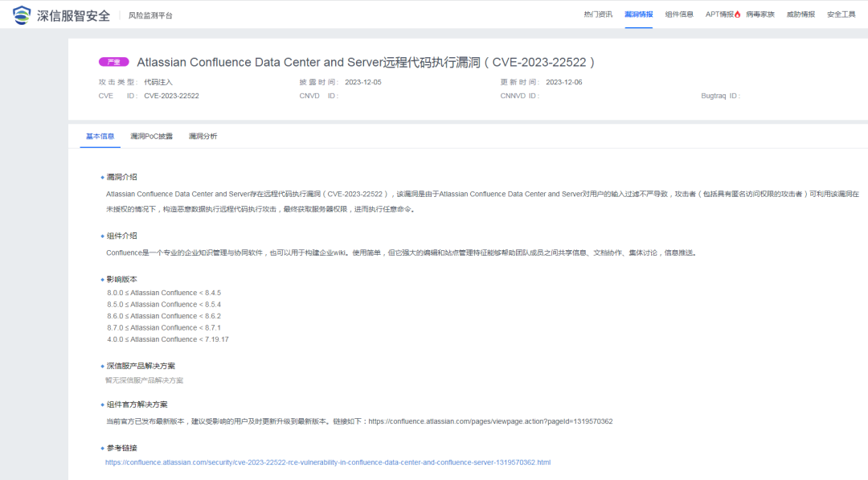Select the 漏洞情报 navigation item
The image size is (868, 480).
[x=639, y=14]
